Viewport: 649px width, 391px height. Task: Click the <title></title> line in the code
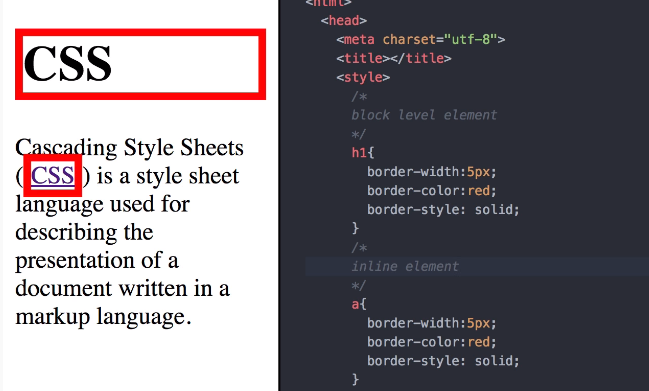(x=394, y=58)
